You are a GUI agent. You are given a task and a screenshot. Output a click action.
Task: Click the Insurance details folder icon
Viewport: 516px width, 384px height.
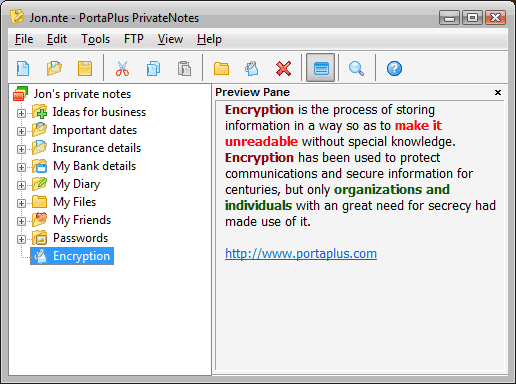click(x=40, y=148)
